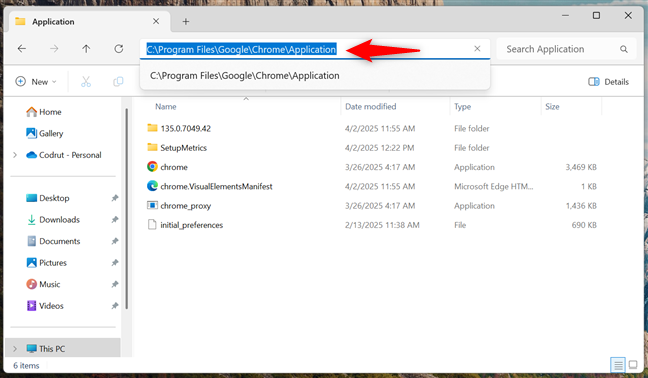The width and height of the screenshot is (648, 378).
Task: Click the forward navigation arrow
Action: (x=54, y=49)
